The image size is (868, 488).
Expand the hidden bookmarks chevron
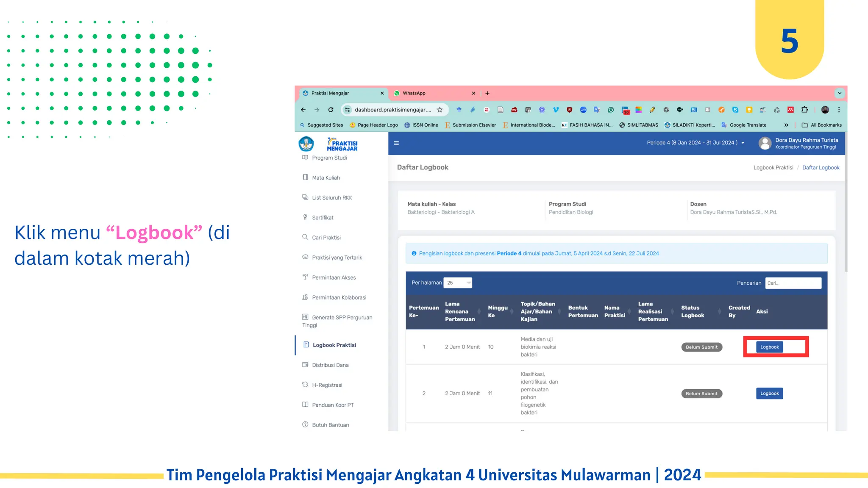point(786,125)
